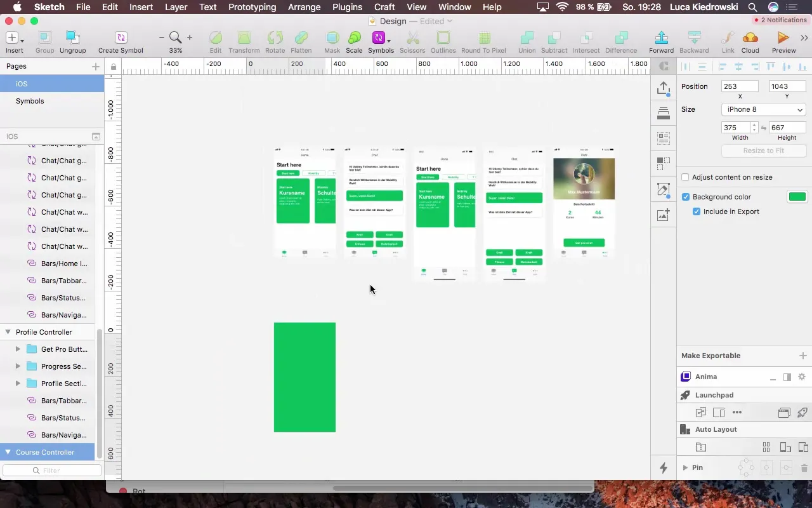The width and height of the screenshot is (812, 508).
Task: Open the Arrange menu
Action: tap(304, 7)
